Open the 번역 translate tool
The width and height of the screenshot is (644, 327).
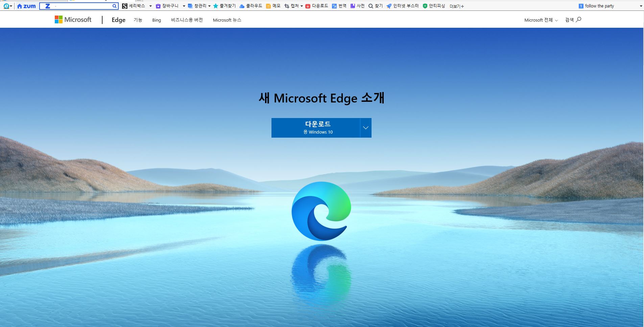click(339, 6)
